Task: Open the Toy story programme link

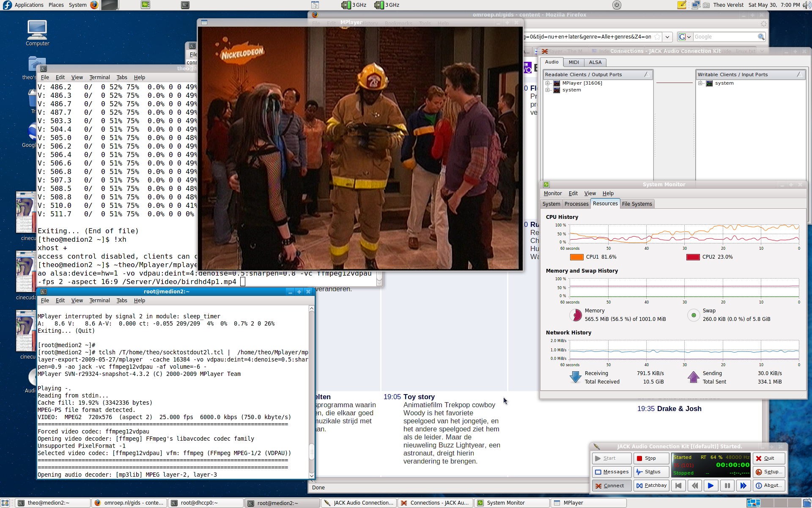Action: (x=419, y=397)
